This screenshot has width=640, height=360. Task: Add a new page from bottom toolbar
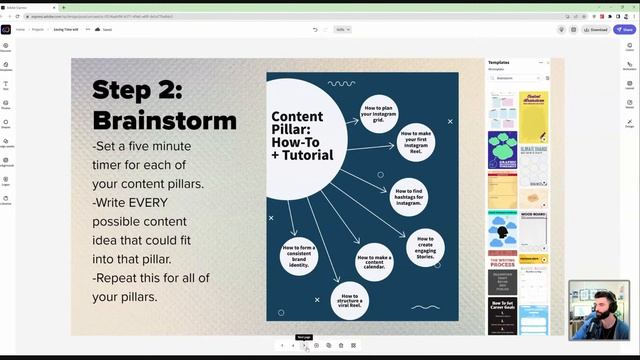pyautogui.click(x=316, y=345)
